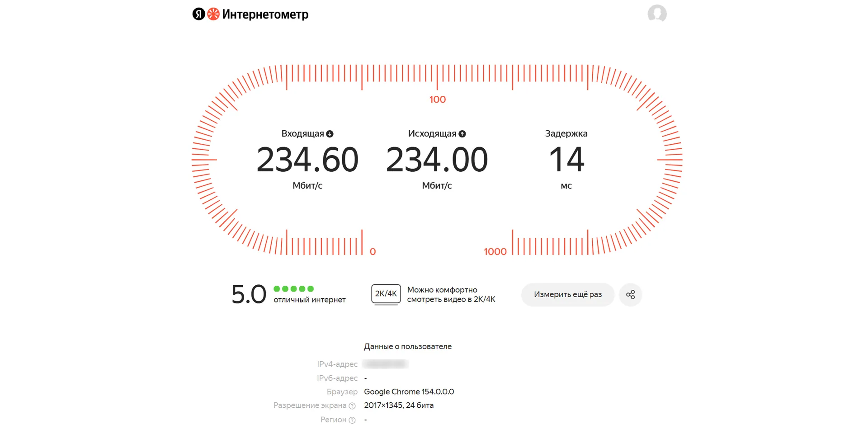
Task: Click the latency value 14
Action: click(x=566, y=160)
